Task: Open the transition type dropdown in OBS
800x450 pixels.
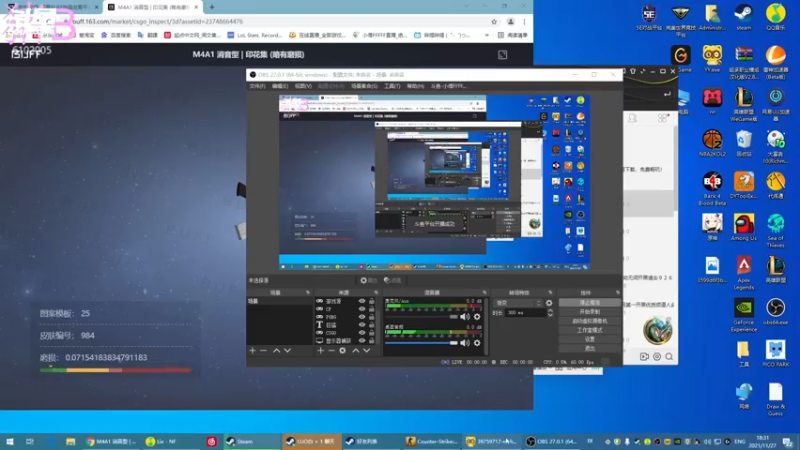Action: (x=518, y=303)
